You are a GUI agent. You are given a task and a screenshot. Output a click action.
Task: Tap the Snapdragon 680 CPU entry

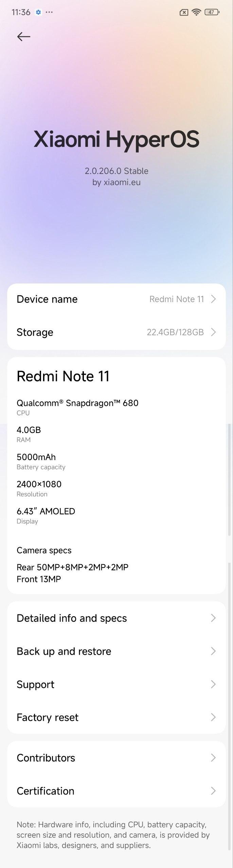tap(77, 407)
